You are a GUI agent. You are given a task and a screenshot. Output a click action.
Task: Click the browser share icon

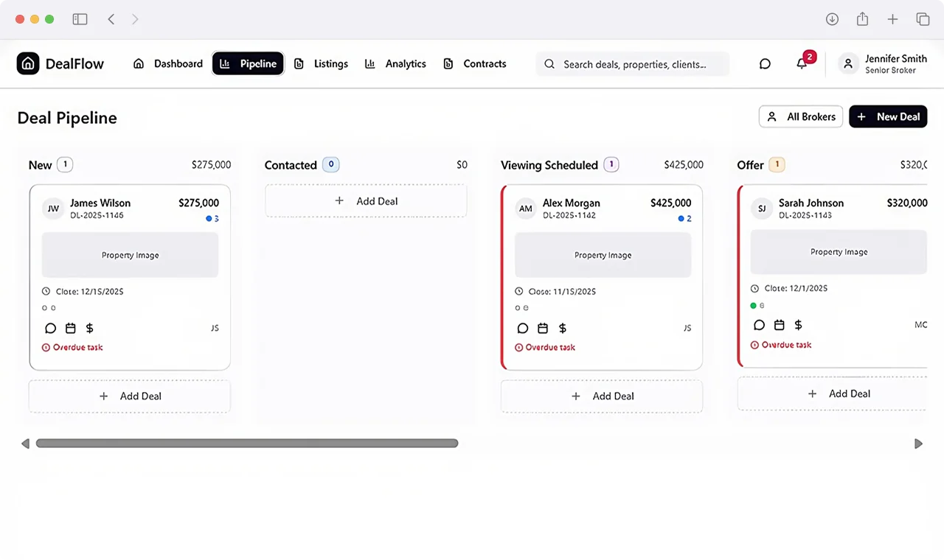(862, 19)
